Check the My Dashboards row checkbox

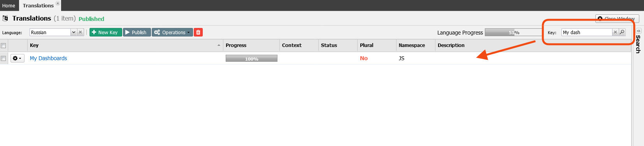point(4,58)
